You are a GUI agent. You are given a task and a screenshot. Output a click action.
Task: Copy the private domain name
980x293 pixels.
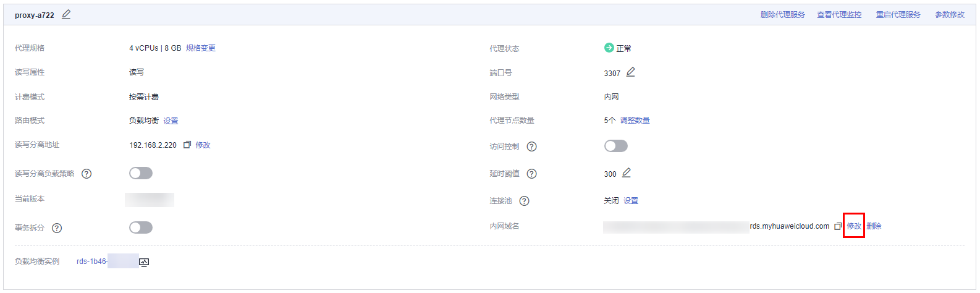click(x=838, y=226)
